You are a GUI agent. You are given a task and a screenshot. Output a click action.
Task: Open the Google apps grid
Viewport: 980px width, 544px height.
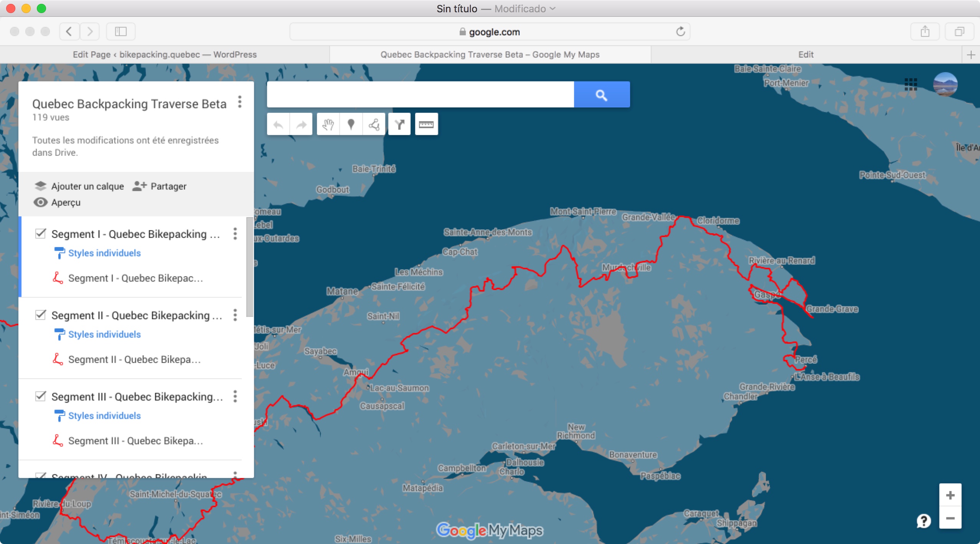click(911, 84)
